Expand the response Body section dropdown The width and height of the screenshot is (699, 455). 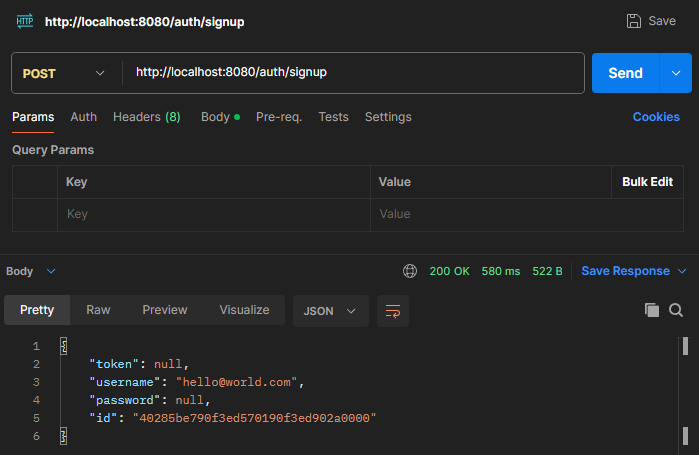51,271
